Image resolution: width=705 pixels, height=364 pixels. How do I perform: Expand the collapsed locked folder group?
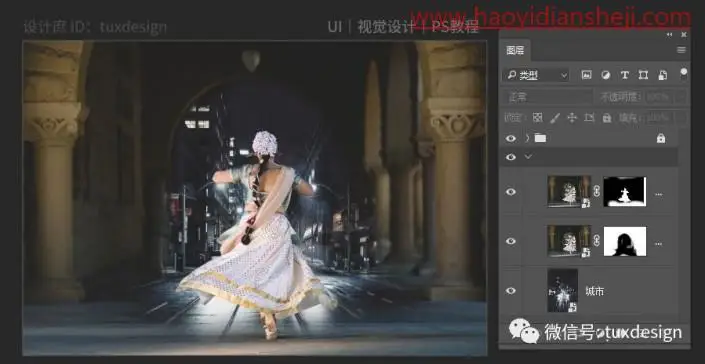pos(527,138)
